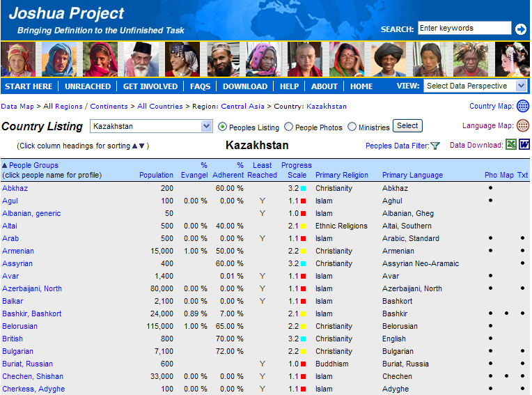Click the search keywords input field
Screen dimensions: 532x395
click(464, 28)
